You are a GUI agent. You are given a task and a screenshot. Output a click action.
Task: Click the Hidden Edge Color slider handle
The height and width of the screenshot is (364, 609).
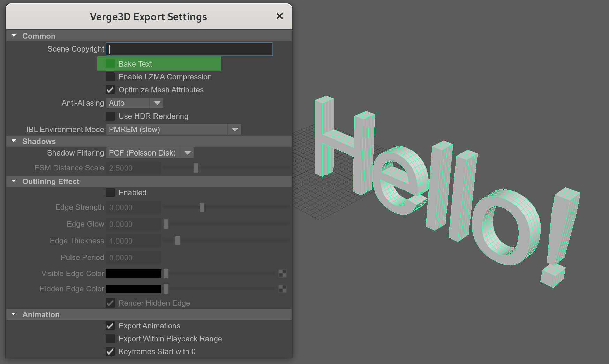coord(166,289)
